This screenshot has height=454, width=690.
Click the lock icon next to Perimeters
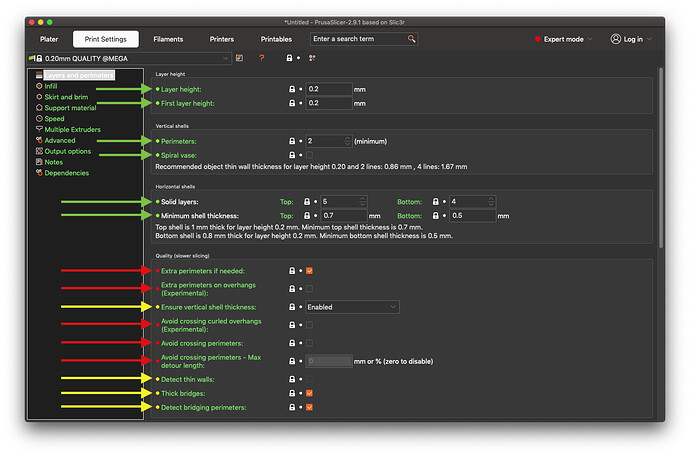(292, 141)
